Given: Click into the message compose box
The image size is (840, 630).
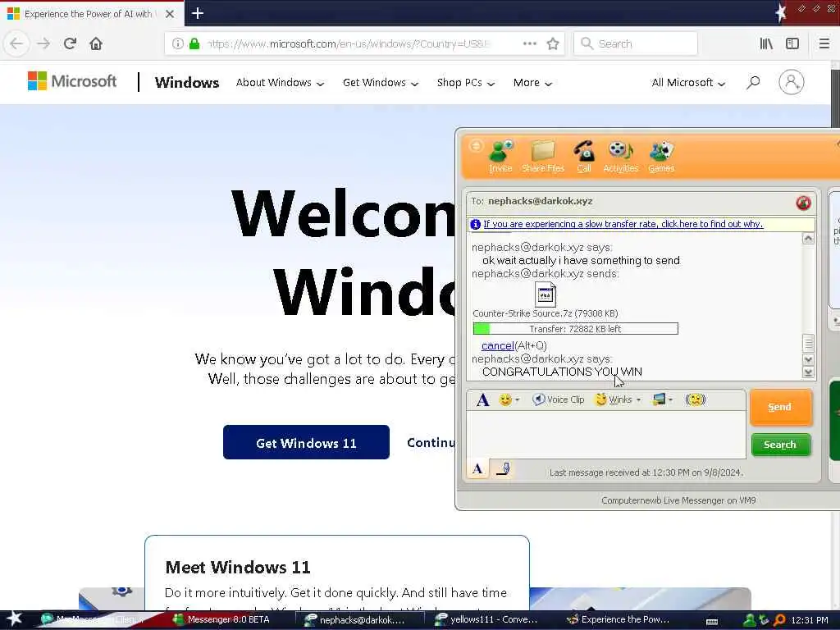Looking at the screenshot, I should tap(606, 435).
